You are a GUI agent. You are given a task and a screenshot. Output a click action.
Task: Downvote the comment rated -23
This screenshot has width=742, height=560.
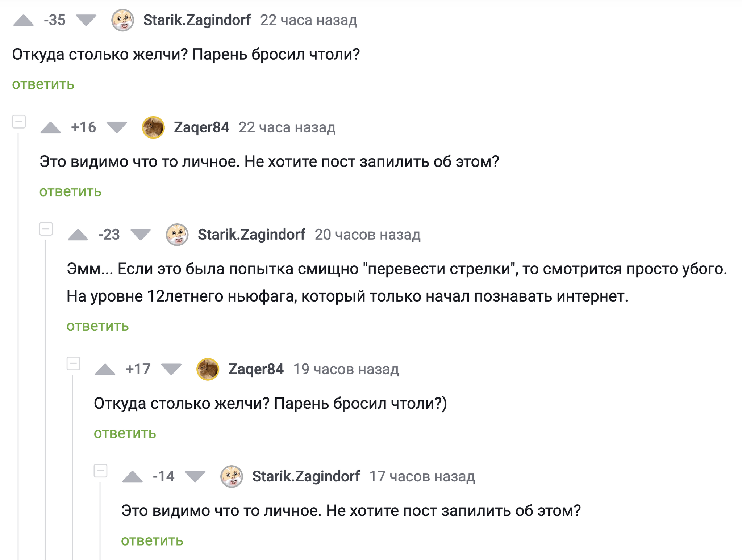[141, 235]
